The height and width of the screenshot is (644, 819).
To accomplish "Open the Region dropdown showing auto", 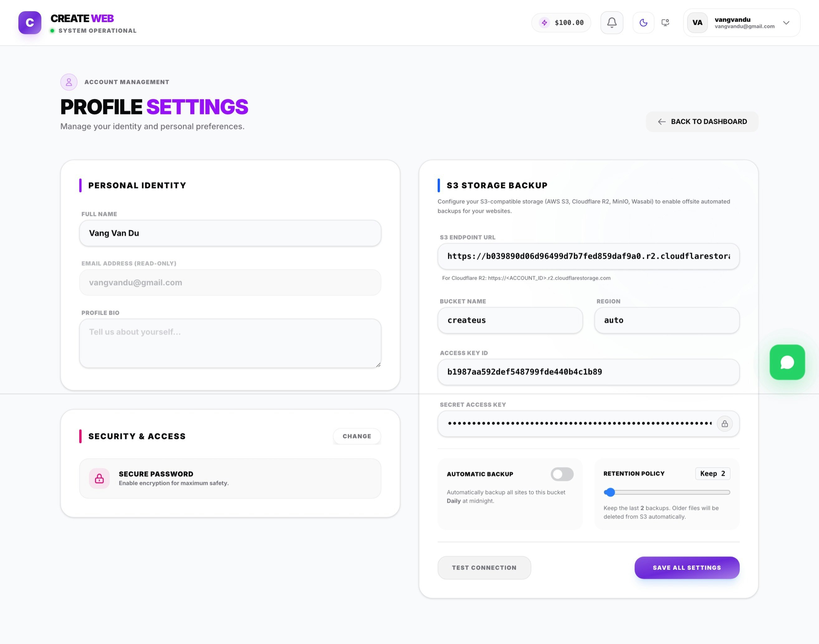I will pyautogui.click(x=666, y=320).
